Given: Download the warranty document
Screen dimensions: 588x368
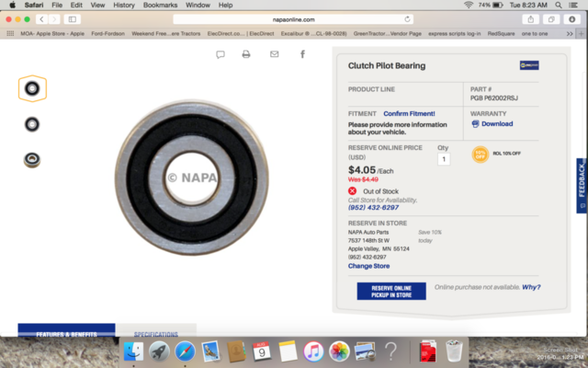Looking at the screenshot, I should pyautogui.click(x=497, y=123).
